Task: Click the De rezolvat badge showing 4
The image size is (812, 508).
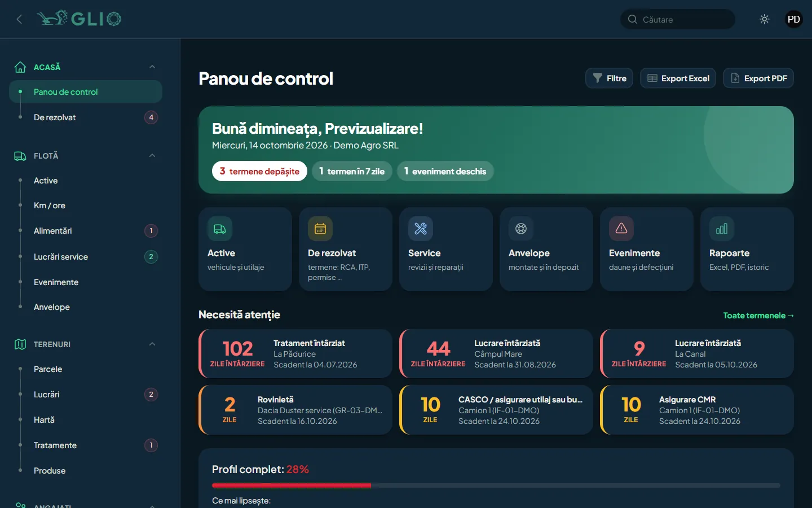Action: click(151, 117)
